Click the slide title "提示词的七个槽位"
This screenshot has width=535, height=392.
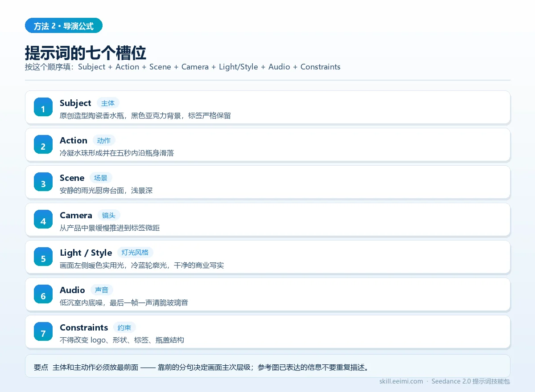tap(86, 53)
